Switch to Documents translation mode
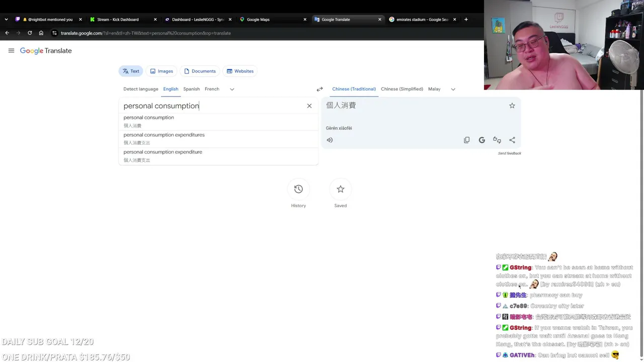This screenshot has height=362, width=644. [x=200, y=71]
